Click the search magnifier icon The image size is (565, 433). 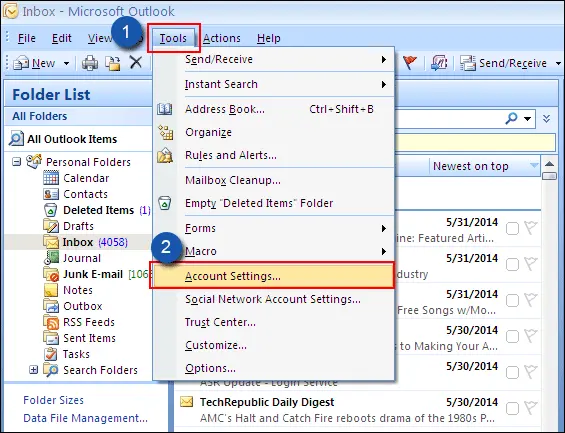[x=512, y=118]
